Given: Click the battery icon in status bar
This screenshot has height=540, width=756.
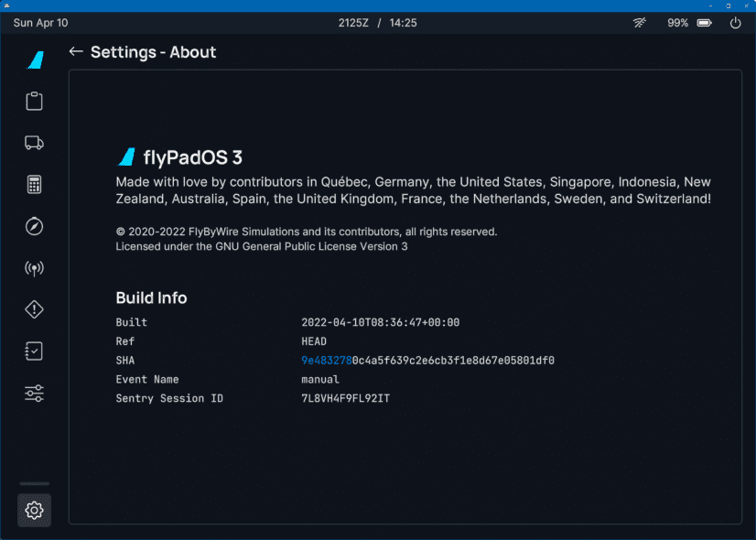Looking at the screenshot, I should [704, 23].
